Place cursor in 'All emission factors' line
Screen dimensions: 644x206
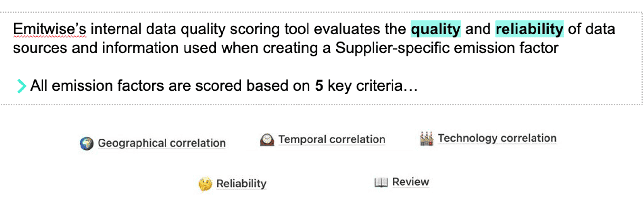click(224, 86)
